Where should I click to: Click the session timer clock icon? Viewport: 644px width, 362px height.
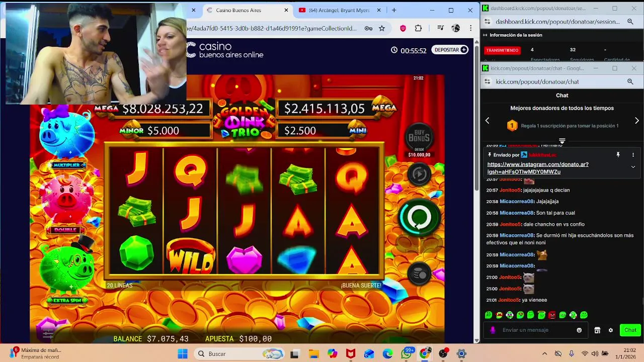coord(394,50)
